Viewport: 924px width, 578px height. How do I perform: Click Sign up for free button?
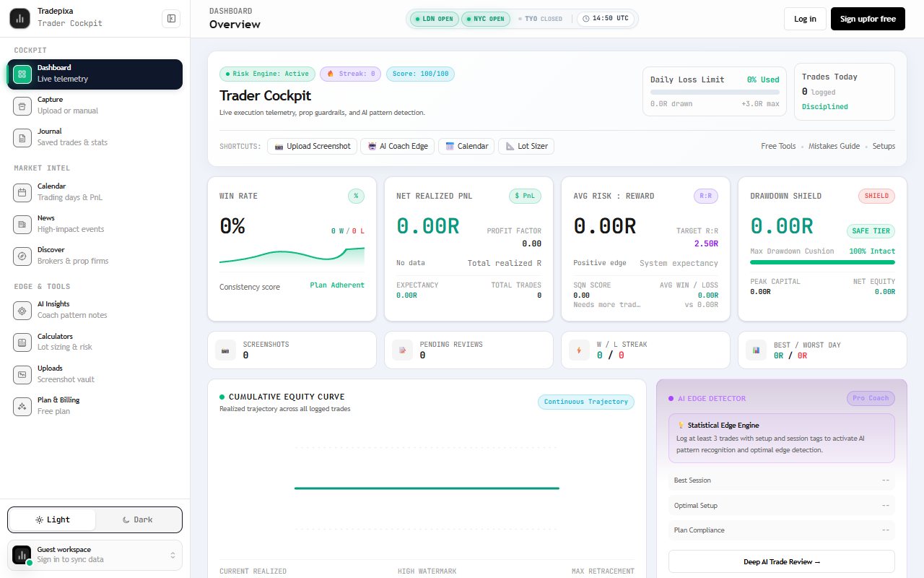click(x=868, y=19)
